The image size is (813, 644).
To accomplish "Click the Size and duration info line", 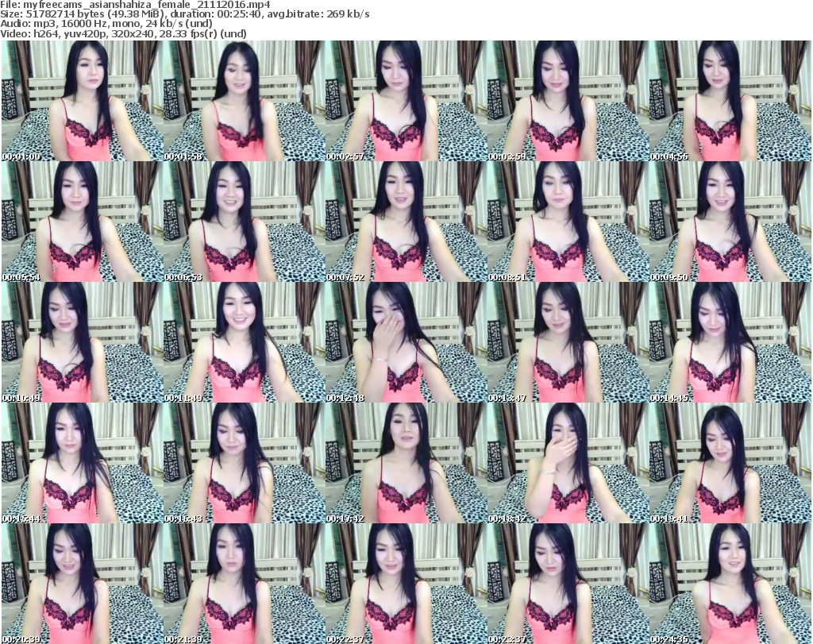I will click(184, 14).
